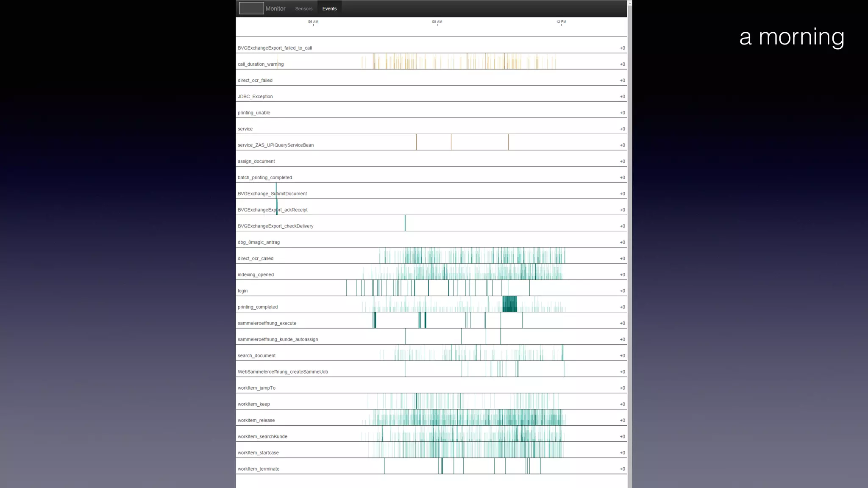This screenshot has height=488, width=868.
Task: Select the call_duration_warning event row label
Action: tap(261, 64)
